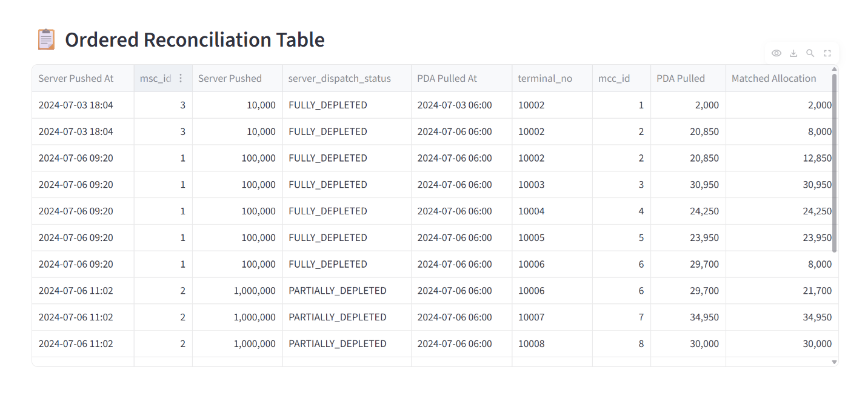Download the table as CSV
The height and width of the screenshot is (413, 868).
[x=793, y=53]
